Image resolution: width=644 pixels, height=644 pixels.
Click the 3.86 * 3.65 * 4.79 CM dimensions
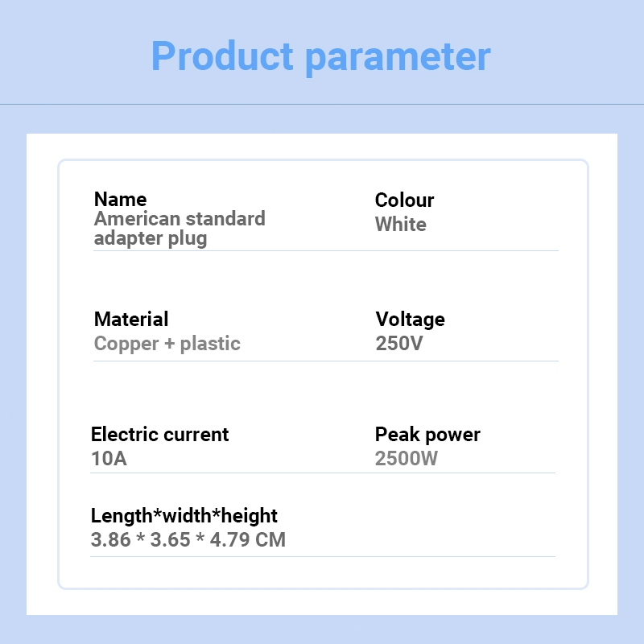click(x=188, y=539)
